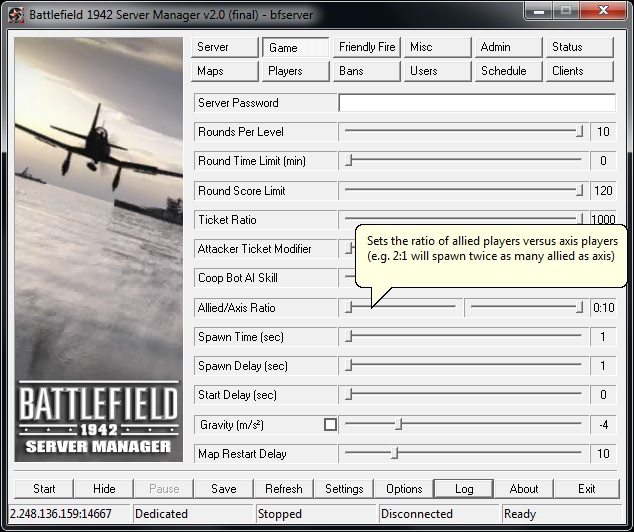Click the Ticket Ratio slider track
Viewport: 634px width, 532px height.
click(461, 218)
